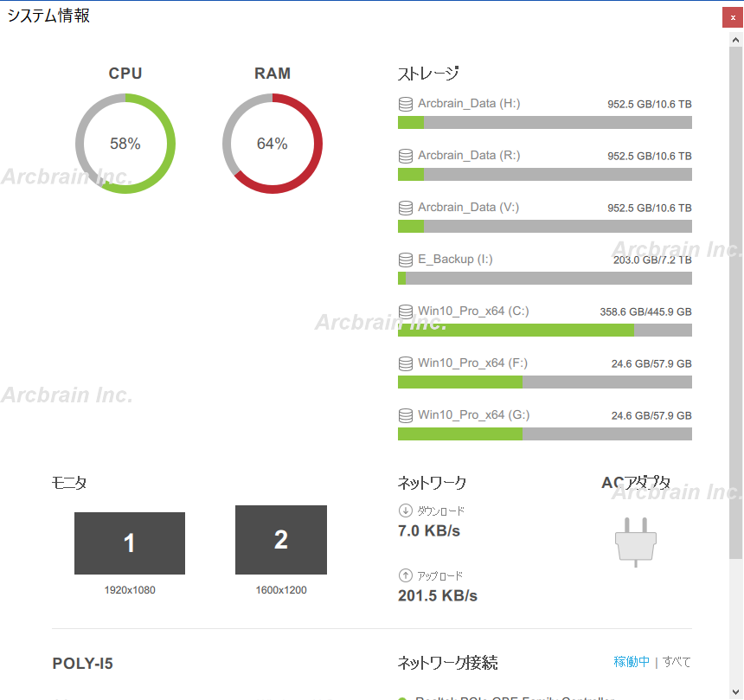Viewport: 744px width, 700px height.
Task: Click the E_Backup (I:) drive label
Action: click(455, 260)
